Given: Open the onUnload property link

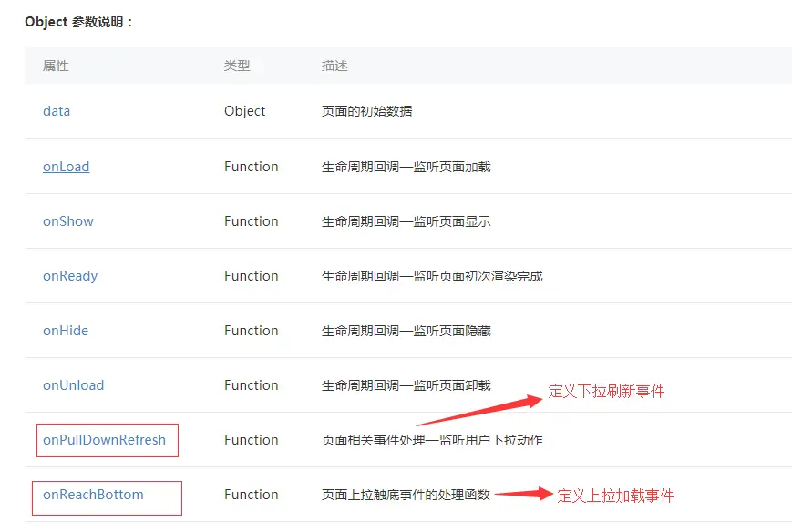Looking at the screenshot, I should [73, 385].
